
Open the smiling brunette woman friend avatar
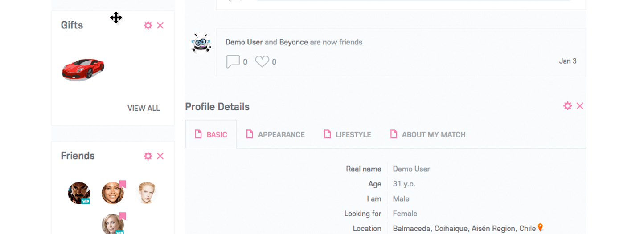(x=113, y=193)
